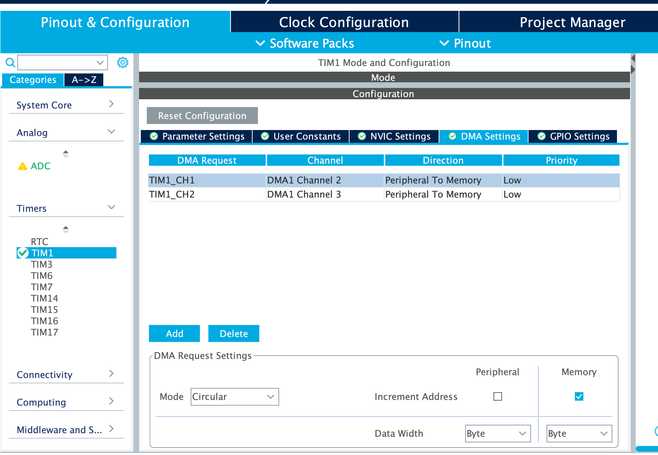Click the sort arrows under Analog
The width and height of the screenshot is (658, 455).
pyautogui.click(x=65, y=154)
